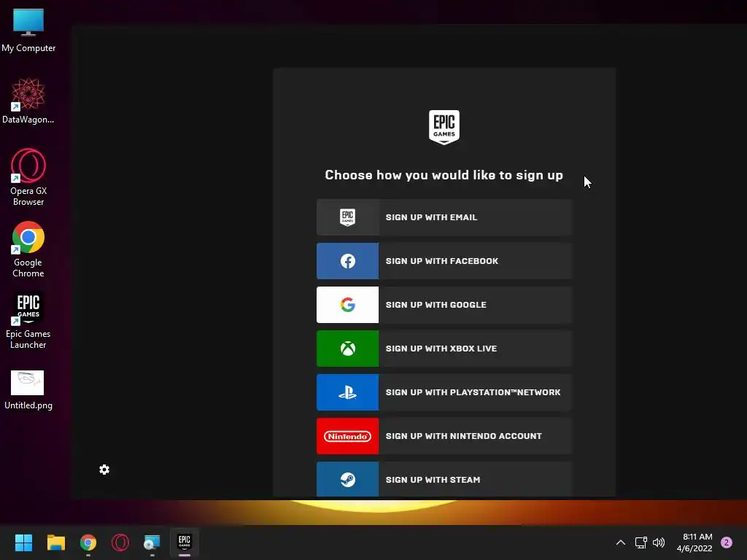The image size is (747, 560).
Task: Open launcher settings gear icon
Action: coord(104,470)
